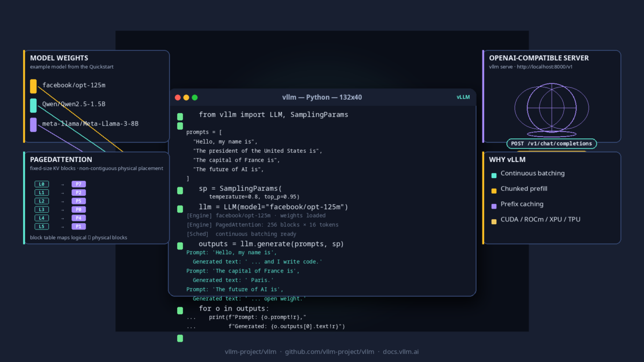Click the orange square beside Chunked prefill

(x=494, y=190)
